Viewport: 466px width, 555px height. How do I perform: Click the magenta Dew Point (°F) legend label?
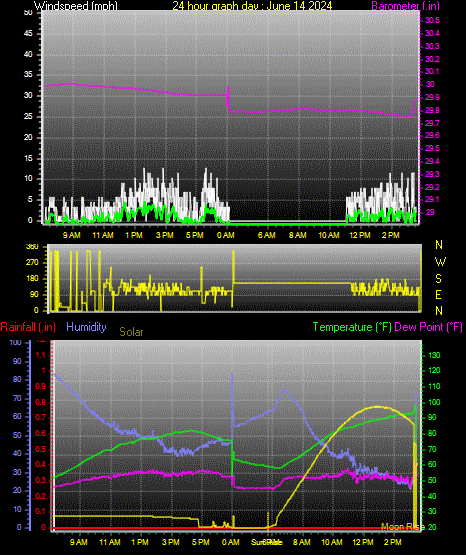pyautogui.click(x=428, y=327)
